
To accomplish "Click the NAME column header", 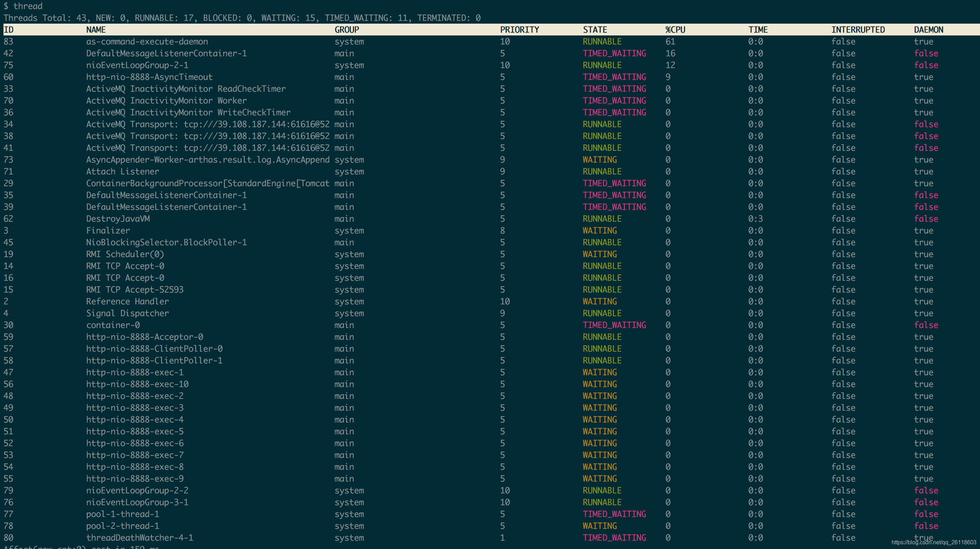I will coord(96,30).
